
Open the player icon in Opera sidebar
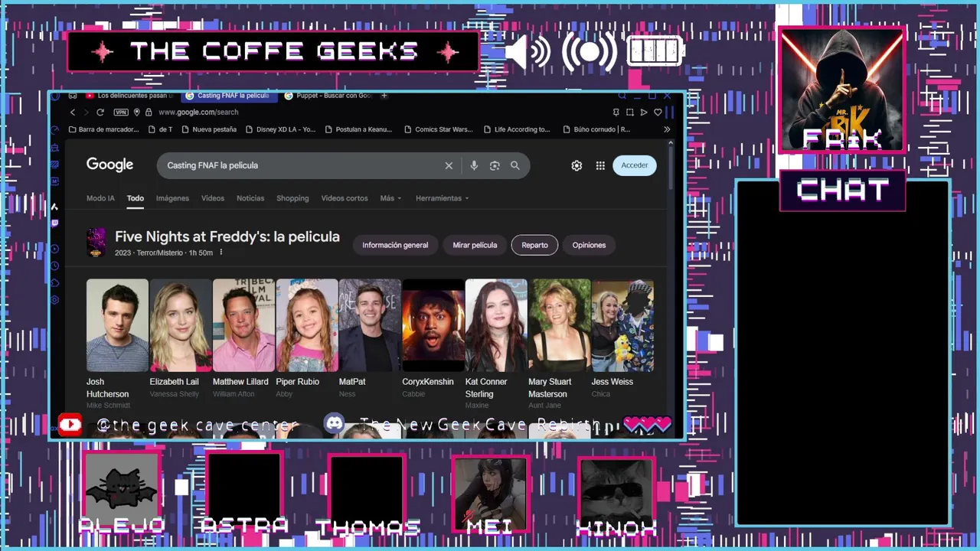[x=55, y=249]
